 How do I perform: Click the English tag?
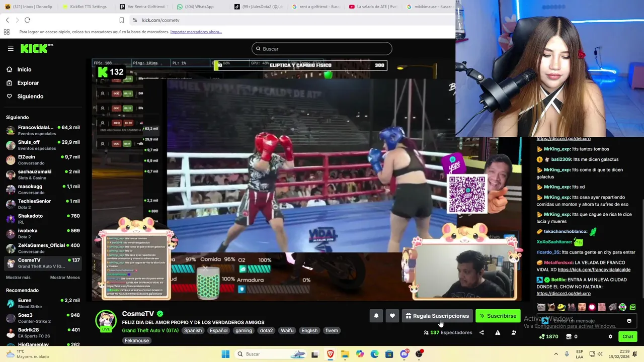[x=309, y=330]
